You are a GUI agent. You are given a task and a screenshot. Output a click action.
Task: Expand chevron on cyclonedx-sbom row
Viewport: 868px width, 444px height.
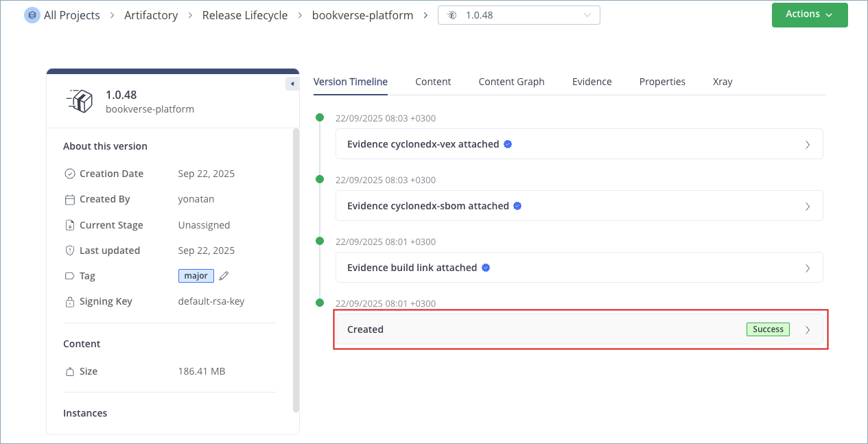[808, 207]
